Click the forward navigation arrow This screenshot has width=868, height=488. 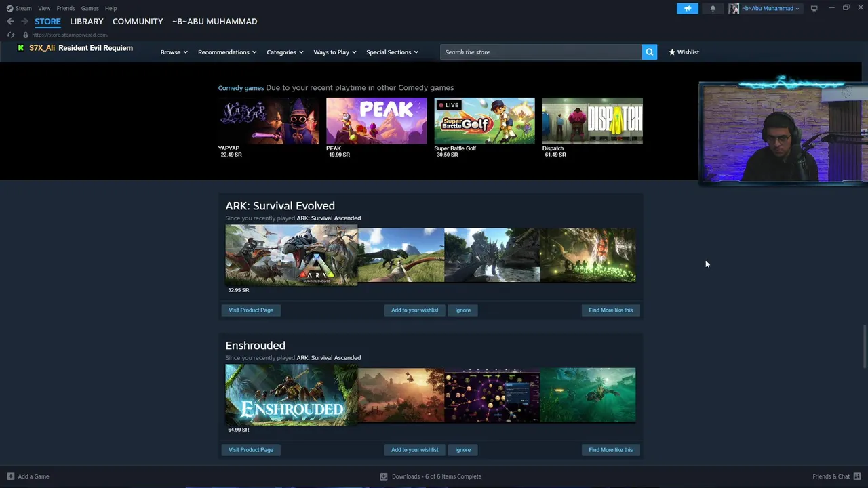pyautogui.click(x=24, y=22)
